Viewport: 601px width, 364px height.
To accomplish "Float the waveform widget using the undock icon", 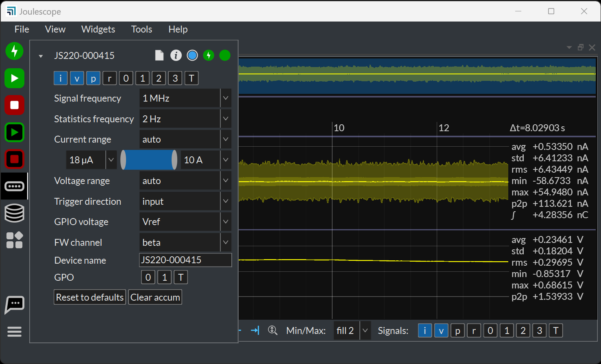I will pyautogui.click(x=581, y=48).
